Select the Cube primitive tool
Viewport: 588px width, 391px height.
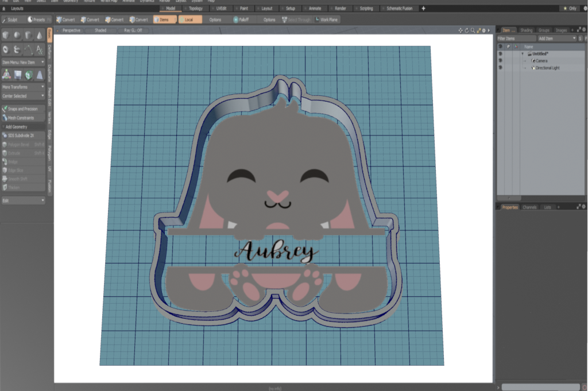tap(6, 35)
